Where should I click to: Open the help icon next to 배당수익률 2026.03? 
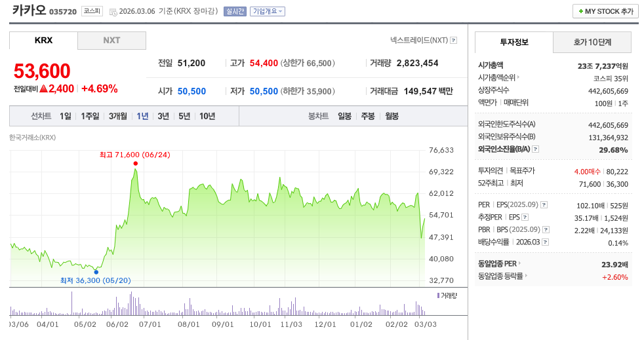(545, 242)
